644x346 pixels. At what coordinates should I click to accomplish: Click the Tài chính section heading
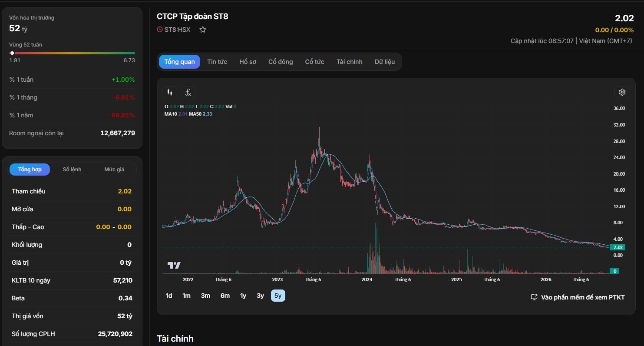coord(175,339)
